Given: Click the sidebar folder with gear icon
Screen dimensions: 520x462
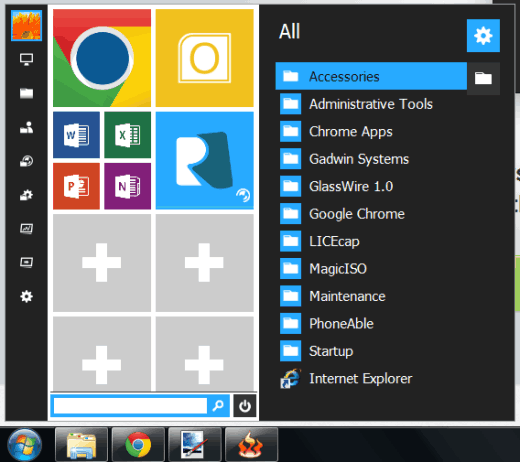Looking at the screenshot, I should tap(26, 195).
